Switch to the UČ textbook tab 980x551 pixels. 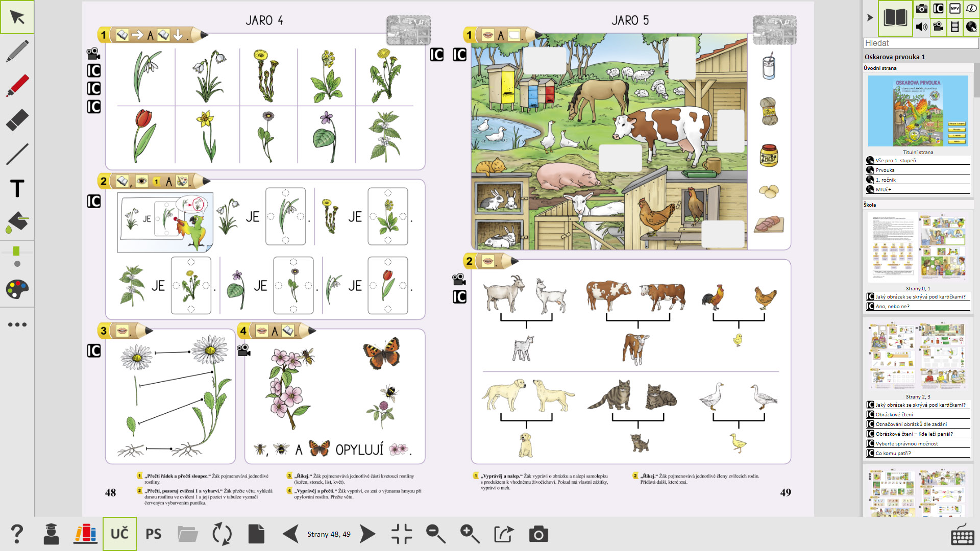pos(119,534)
